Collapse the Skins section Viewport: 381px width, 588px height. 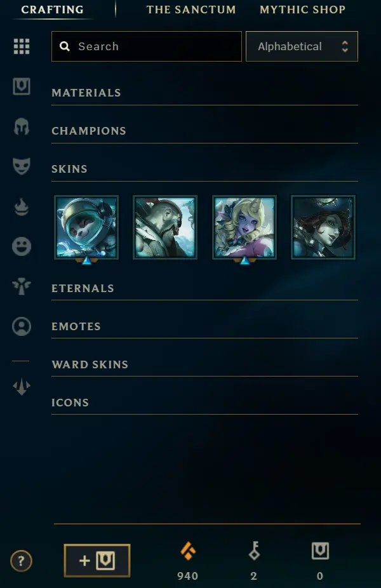pos(204,169)
